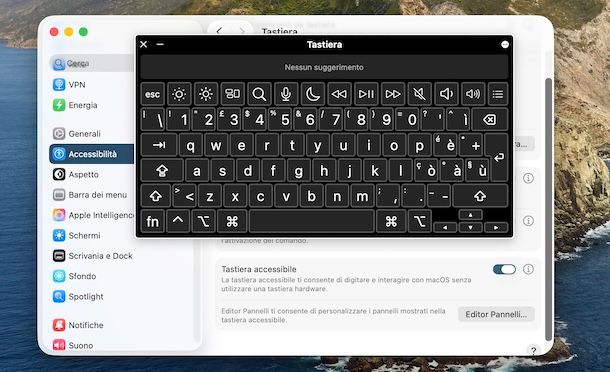
Task: Show info for Tastiera accessibile
Action: [528, 269]
